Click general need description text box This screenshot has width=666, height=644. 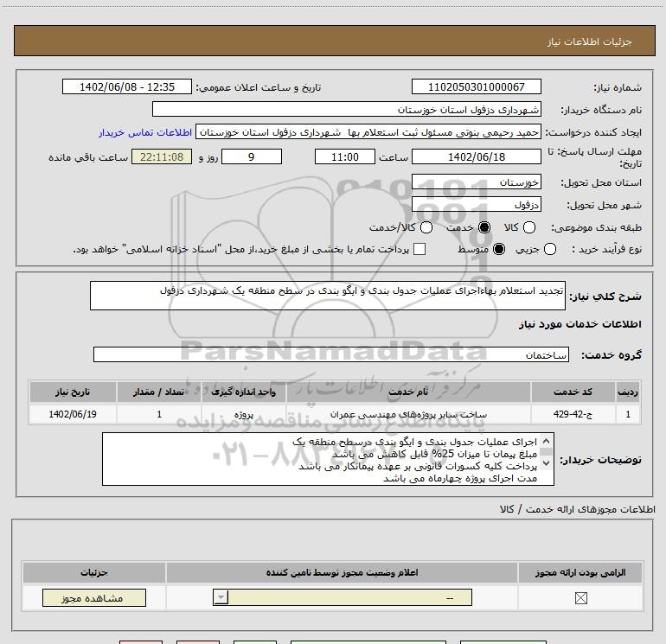tap(328, 296)
